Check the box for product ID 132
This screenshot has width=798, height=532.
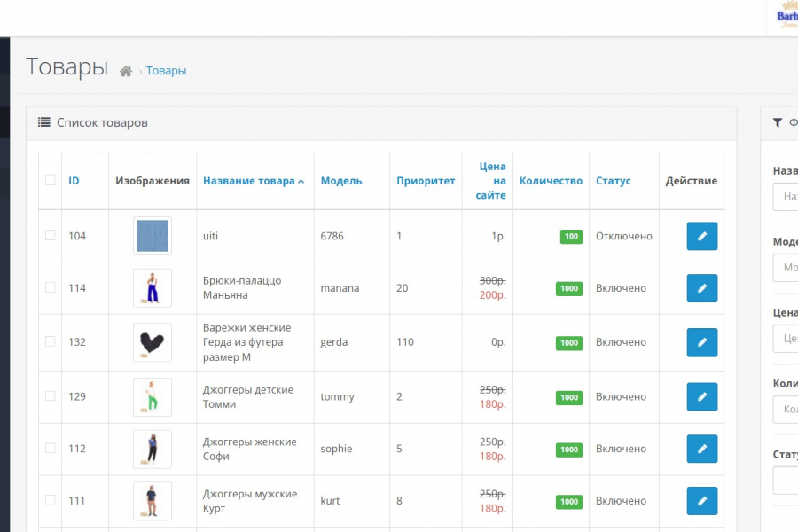coord(51,341)
